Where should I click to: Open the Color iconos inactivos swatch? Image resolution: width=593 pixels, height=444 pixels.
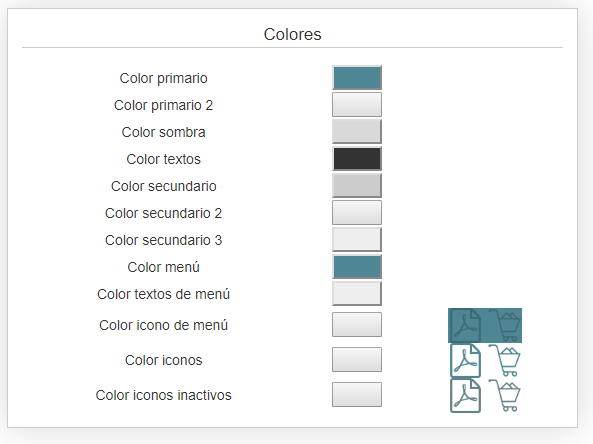click(x=357, y=394)
